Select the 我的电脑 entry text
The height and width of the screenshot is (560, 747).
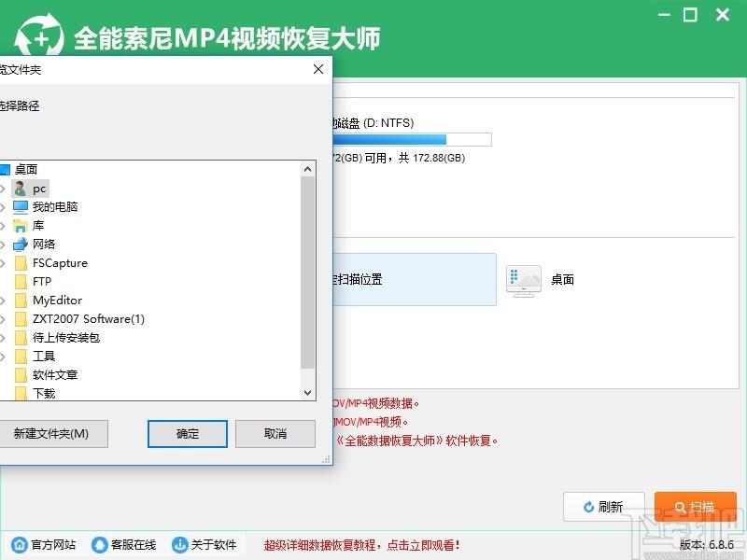click(55, 207)
